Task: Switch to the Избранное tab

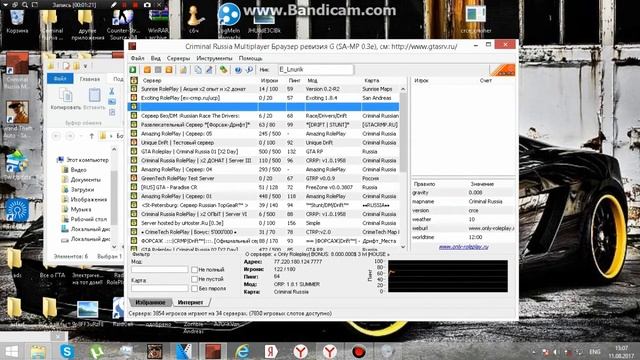Action: [150, 302]
